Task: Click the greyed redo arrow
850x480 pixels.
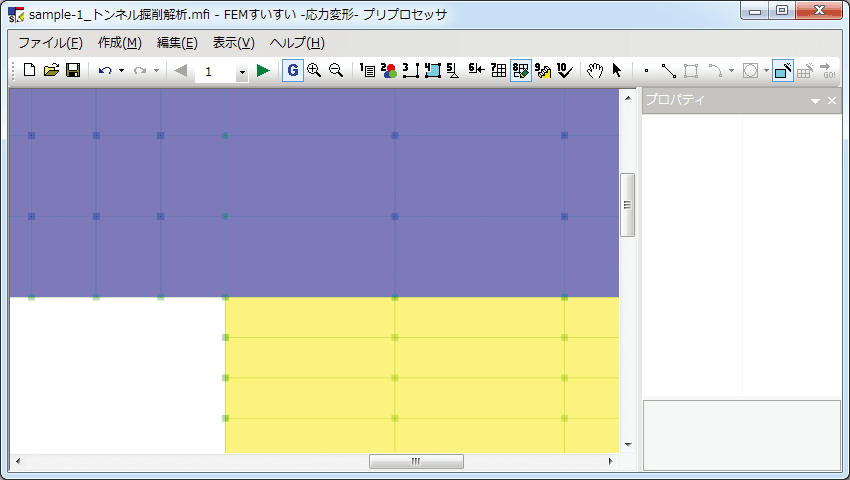Action: pyautogui.click(x=140, y=71)
